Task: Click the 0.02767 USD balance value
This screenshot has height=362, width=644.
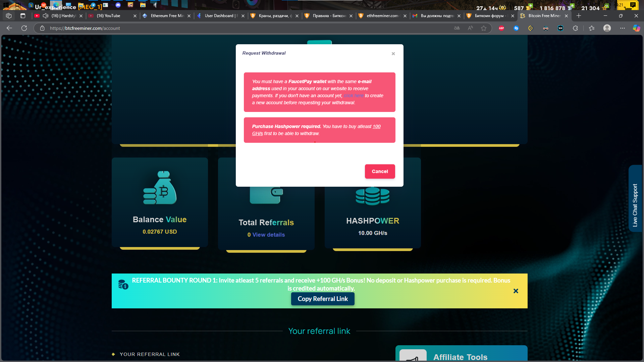Action: click(160, 232)
